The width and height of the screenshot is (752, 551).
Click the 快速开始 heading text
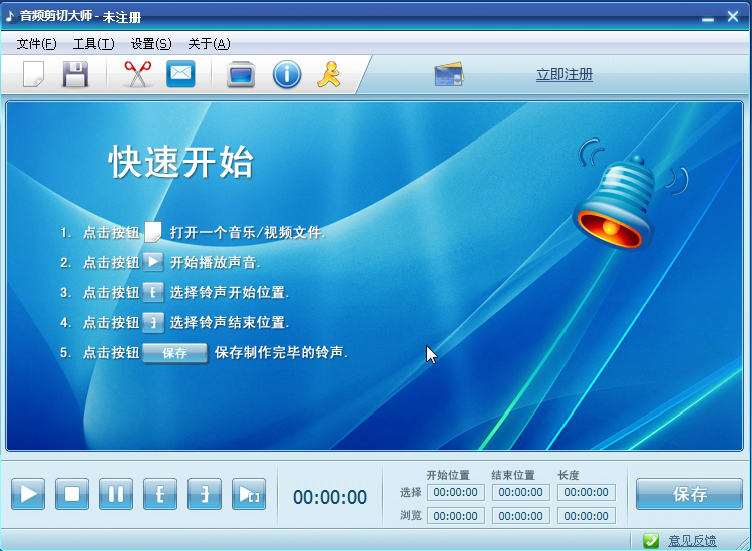click(181, 162)
